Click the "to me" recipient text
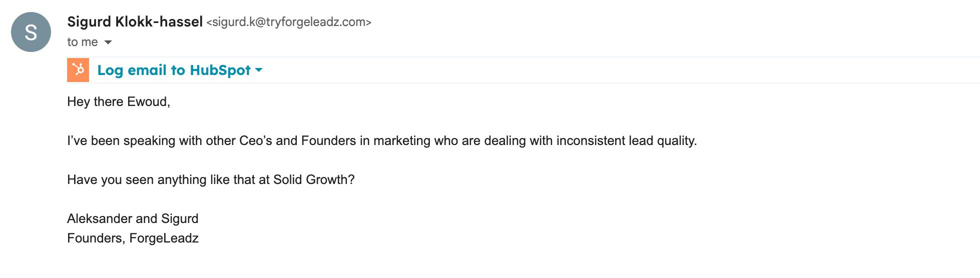Image resolution: width=980 pixels, height=278 pixels. point(83,42)
